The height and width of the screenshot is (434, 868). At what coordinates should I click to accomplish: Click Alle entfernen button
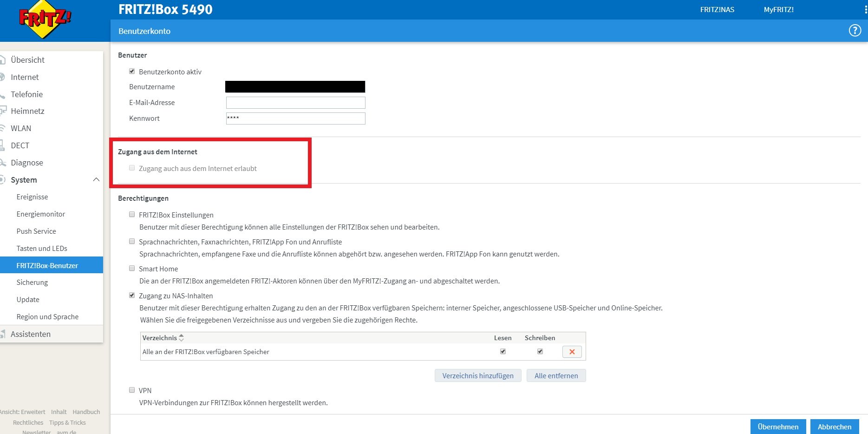(556, 375)
